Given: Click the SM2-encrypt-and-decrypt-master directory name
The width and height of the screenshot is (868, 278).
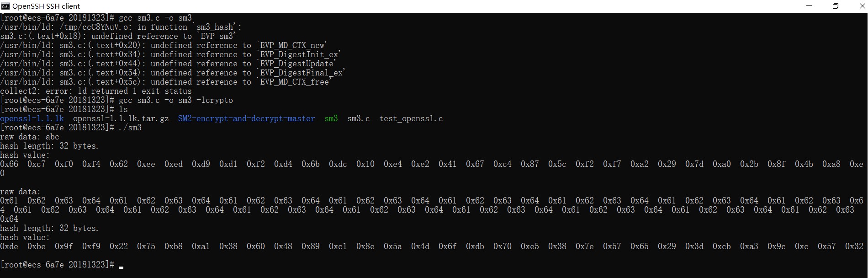Looking at the screenshot, I should click(x=246, y=118).
